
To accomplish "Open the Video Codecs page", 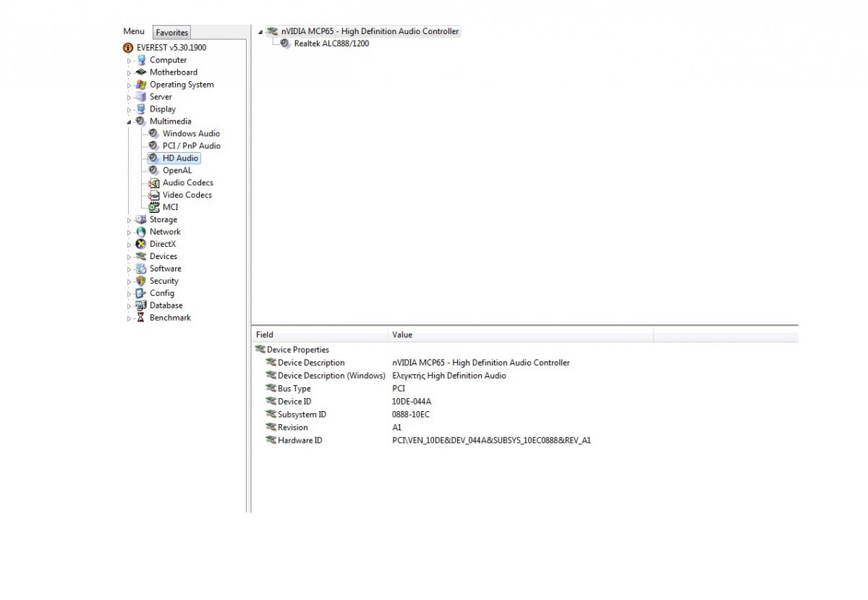I will (187, 195).
